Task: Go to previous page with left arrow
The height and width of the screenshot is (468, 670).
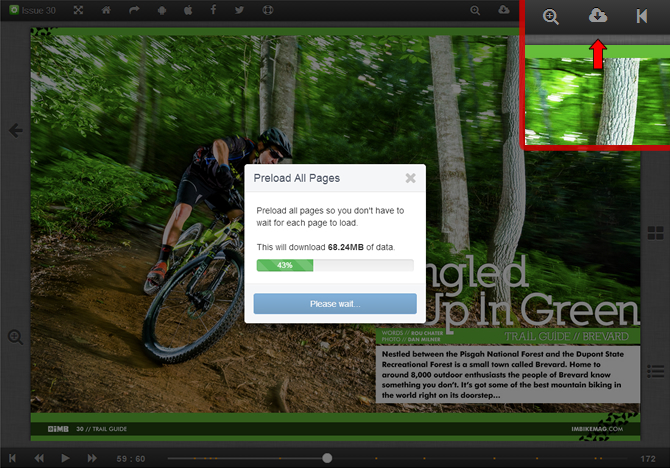Action: point(16,130)
